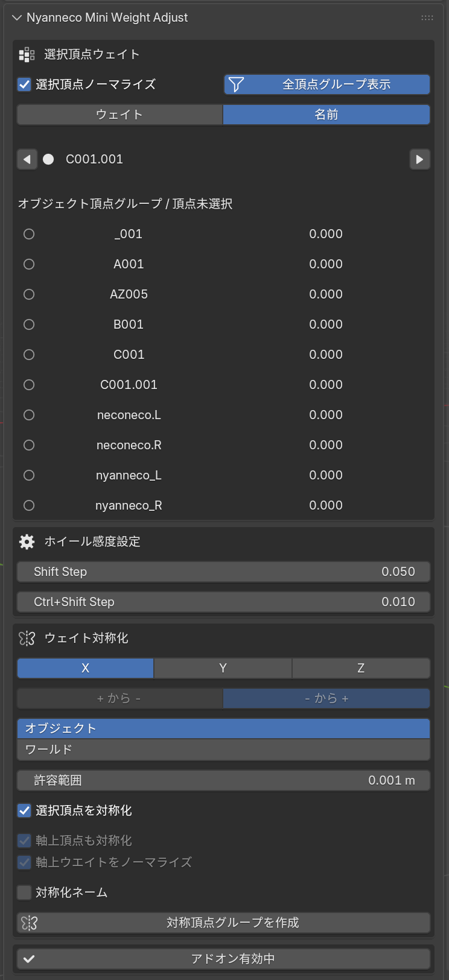Click the 許容範囲 tolerance field
This screenshot has width=449, height=980.
pos(223,780)
